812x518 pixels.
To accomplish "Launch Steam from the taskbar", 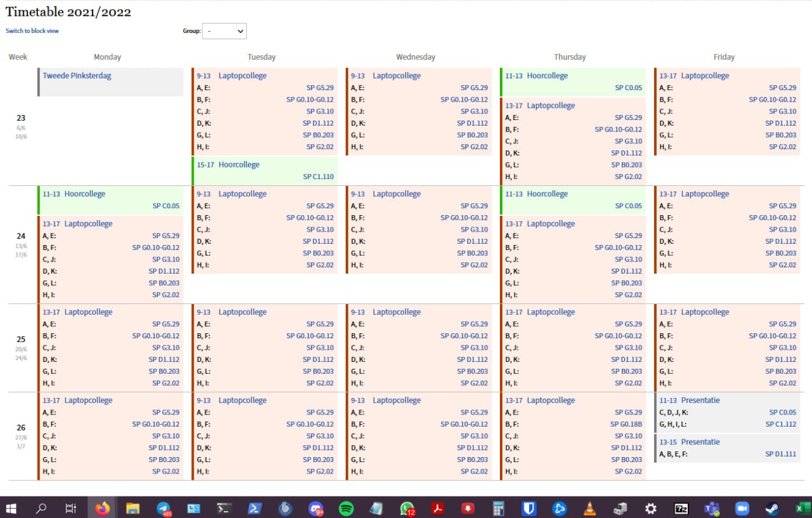I will [x=772, y=508].
